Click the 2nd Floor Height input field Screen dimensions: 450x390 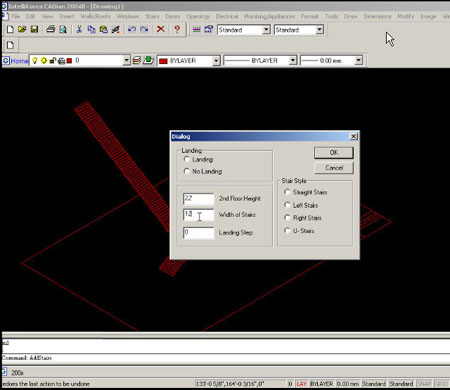[x=198, y=198]
